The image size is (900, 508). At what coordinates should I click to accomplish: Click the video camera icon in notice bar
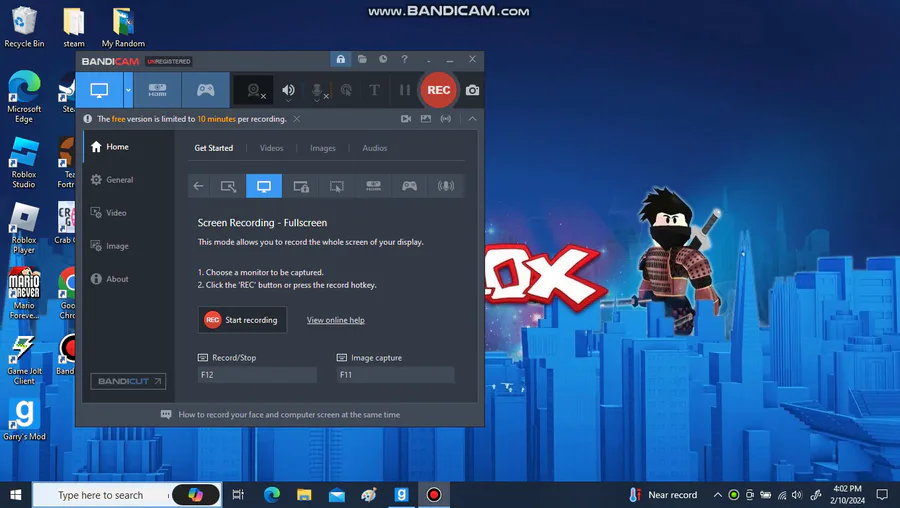(406, 119)
